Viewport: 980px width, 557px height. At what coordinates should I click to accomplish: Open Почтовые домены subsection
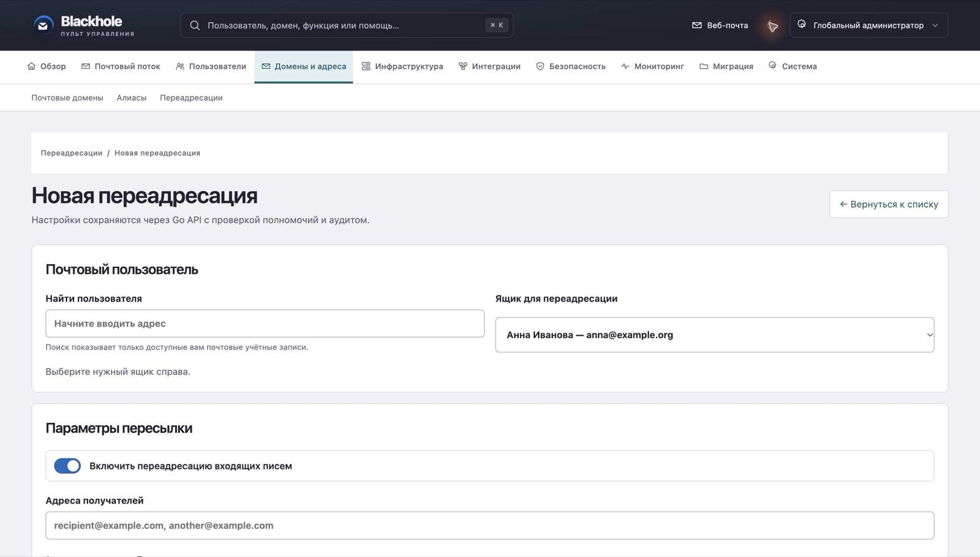67,98
